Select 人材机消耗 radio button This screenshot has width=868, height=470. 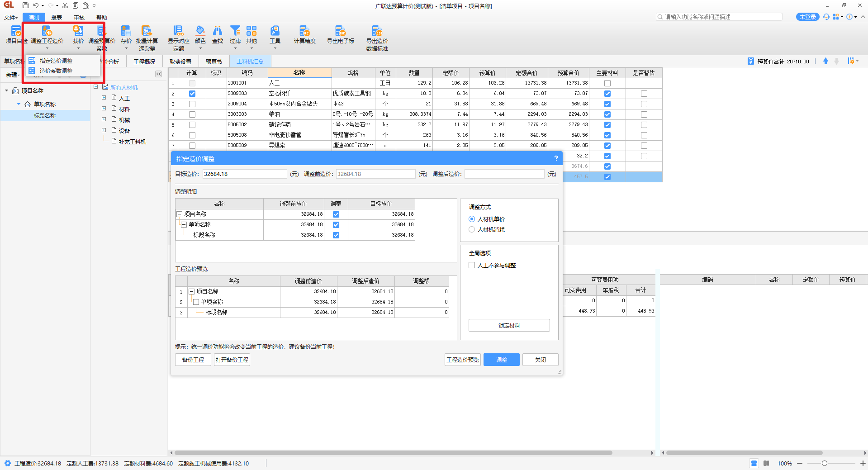tap(472, 229)
